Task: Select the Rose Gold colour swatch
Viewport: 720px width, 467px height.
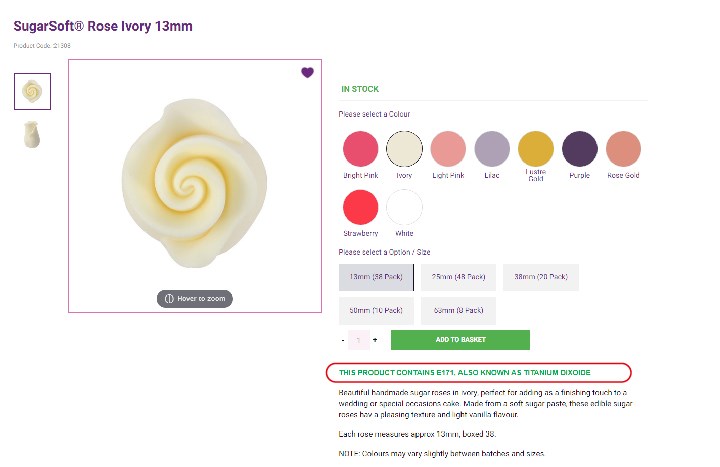Action: click(623, 150)
